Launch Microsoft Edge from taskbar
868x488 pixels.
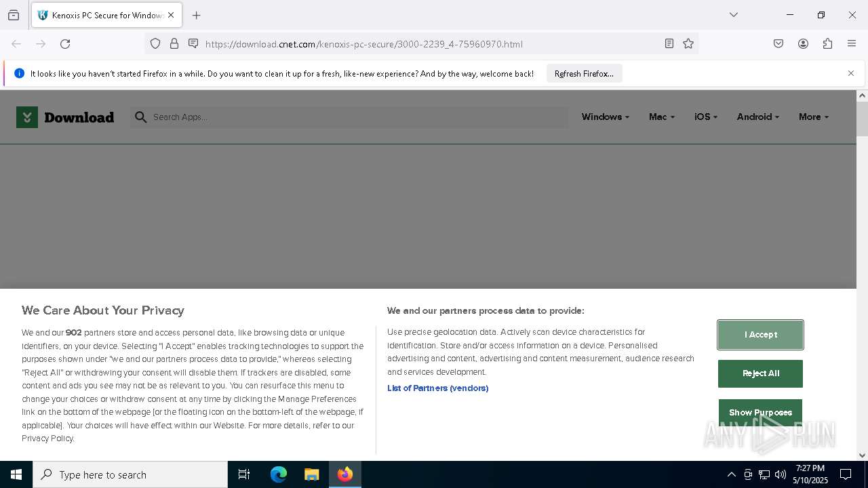tap(279, 474)
